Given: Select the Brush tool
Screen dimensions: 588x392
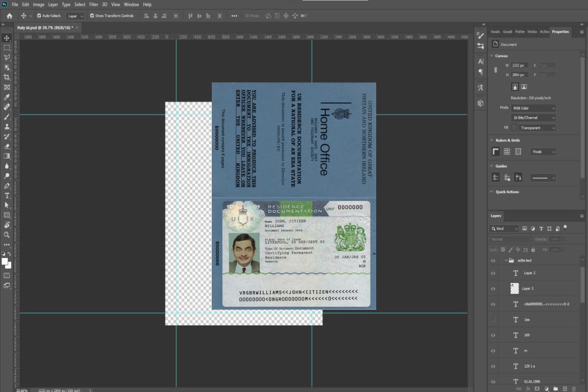Looking at the screenshot, I should coord(7,117).
